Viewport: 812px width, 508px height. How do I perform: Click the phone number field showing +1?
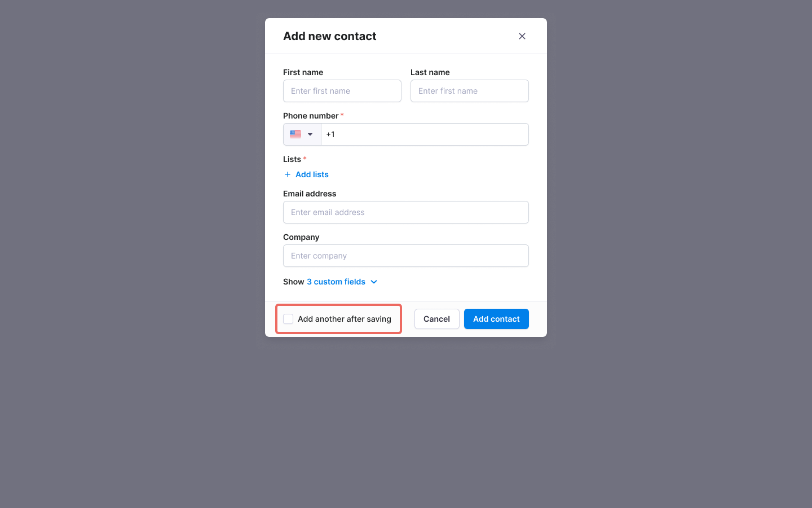tap(425, 134)
